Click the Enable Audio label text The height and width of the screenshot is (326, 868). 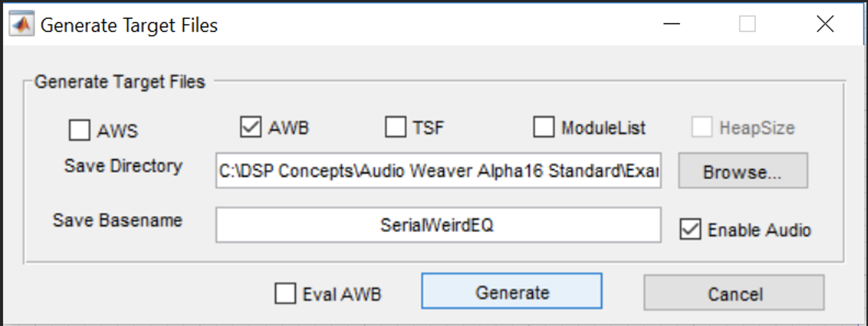(759, 229)
